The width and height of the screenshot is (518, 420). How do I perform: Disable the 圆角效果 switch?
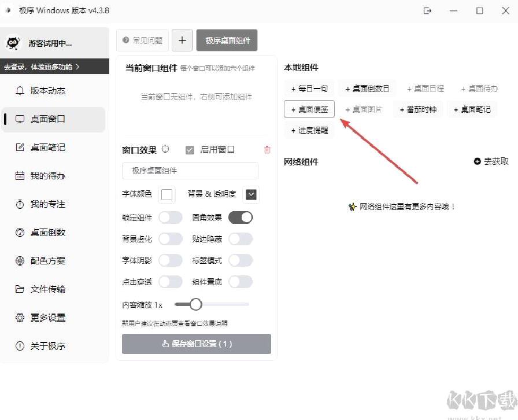[240, 218]
